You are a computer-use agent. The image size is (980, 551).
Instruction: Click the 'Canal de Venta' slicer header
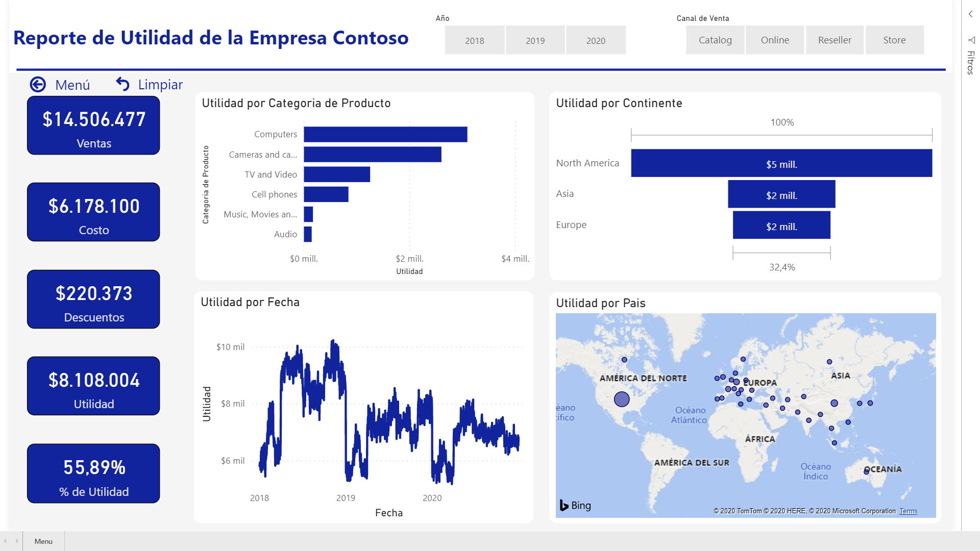tap(703, 18)
